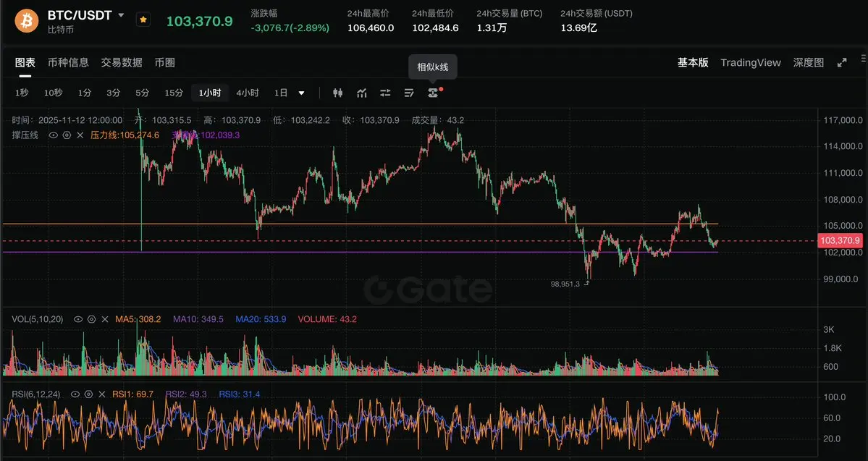Click the 涨跌幅 value -3,076.7(-2.89%)
868x461 pixels.
click(290, 28)
